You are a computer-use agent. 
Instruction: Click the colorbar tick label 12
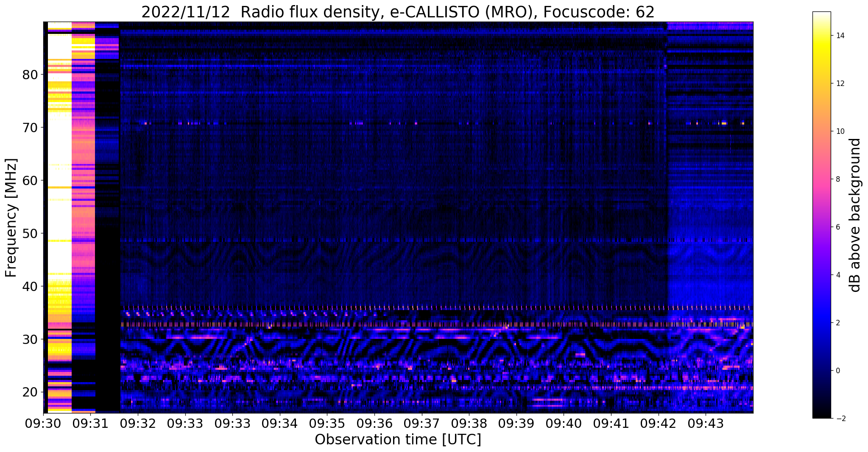pyautogui.click(x=840, y=83)
